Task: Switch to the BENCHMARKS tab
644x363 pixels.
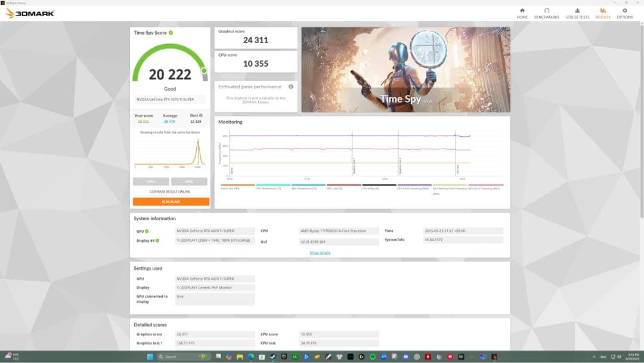Action: point(547,13)
